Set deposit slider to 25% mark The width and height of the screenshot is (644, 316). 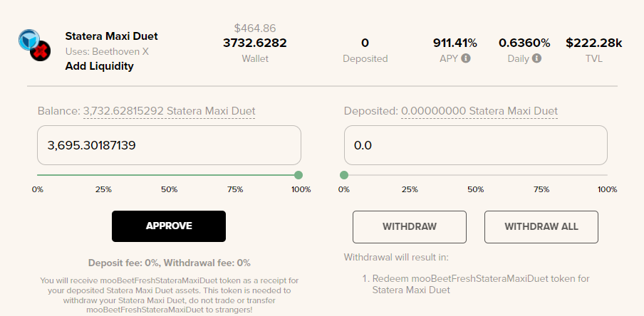(x=103, y=175)
